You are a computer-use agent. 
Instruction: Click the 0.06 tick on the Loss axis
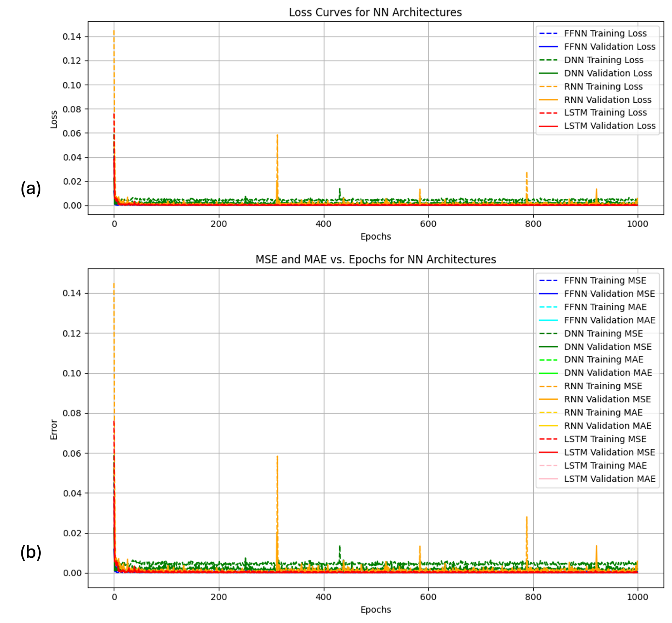[x=72, y=133]
